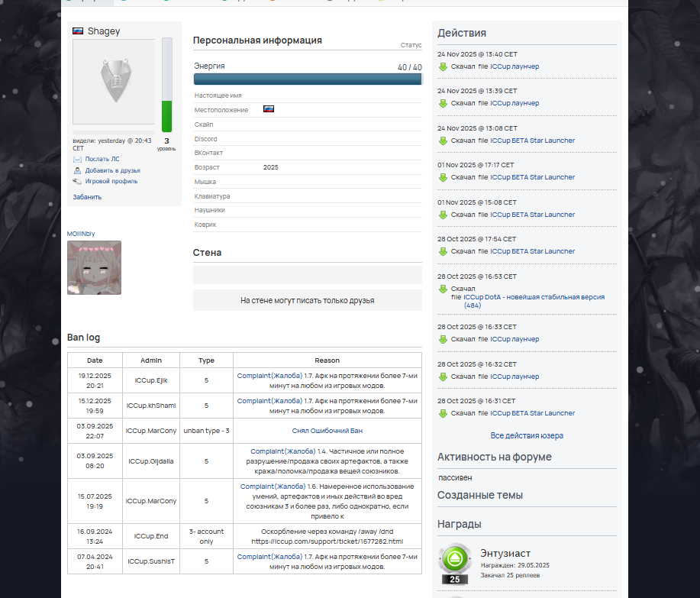
Task: Open Complaint link in 07.04.2024 ban row
Action: [269, 557]
